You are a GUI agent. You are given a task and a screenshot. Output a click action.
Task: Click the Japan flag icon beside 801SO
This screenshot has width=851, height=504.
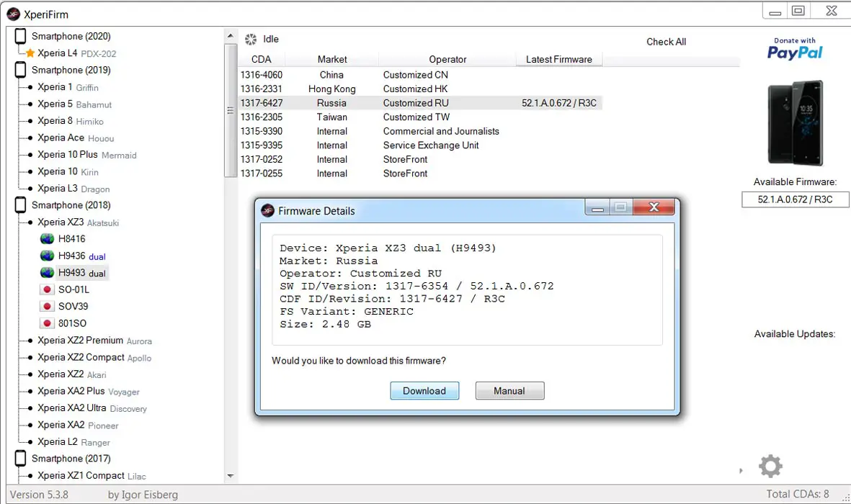click(48, 323)
